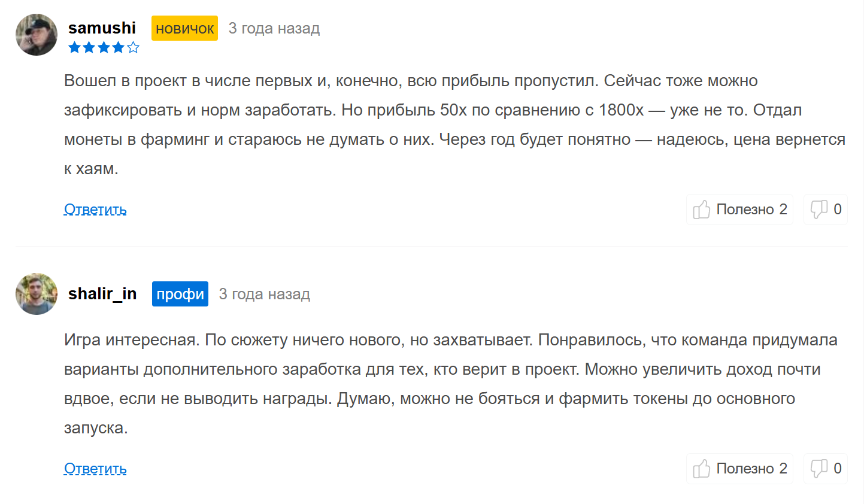This screenshot has height=504, width=864.
Task: Click the fourth star in samushi's rating
Action: click(118, 47)
